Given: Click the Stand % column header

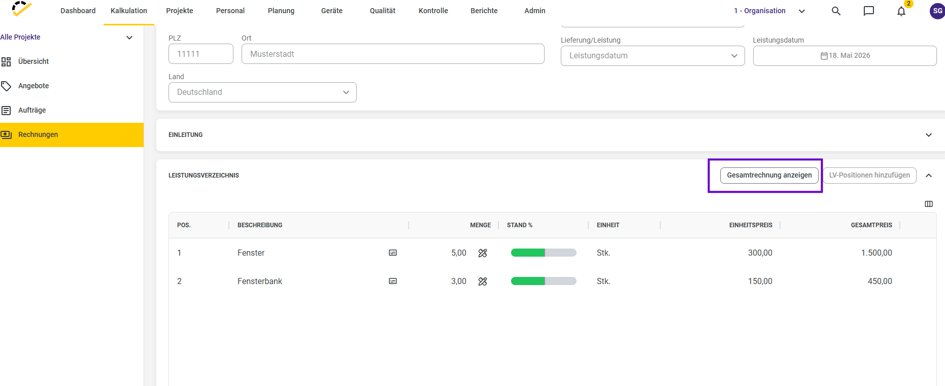Looking at the screenshot, I should [520, 225].
